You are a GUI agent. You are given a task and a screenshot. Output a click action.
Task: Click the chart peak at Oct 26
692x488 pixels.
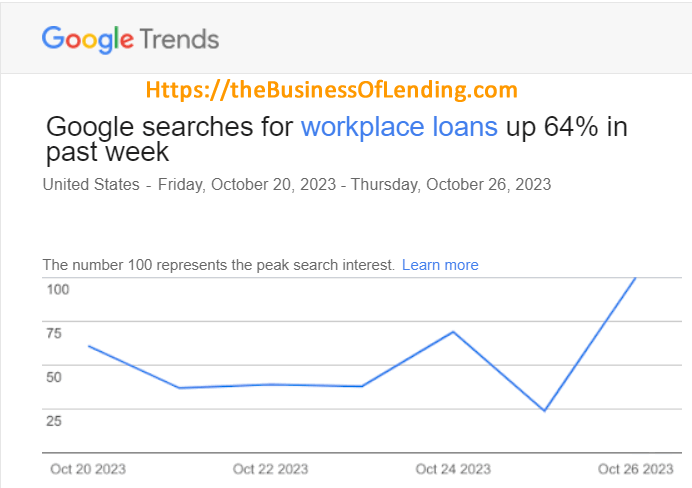pyautogui.click(x=635, y=278)
